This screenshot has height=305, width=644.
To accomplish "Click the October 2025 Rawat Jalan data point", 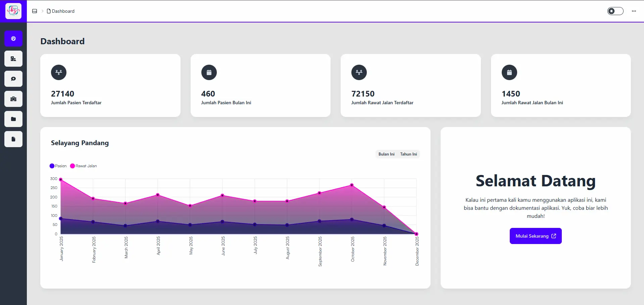I will pyautogui.click(x=352, y=185).
